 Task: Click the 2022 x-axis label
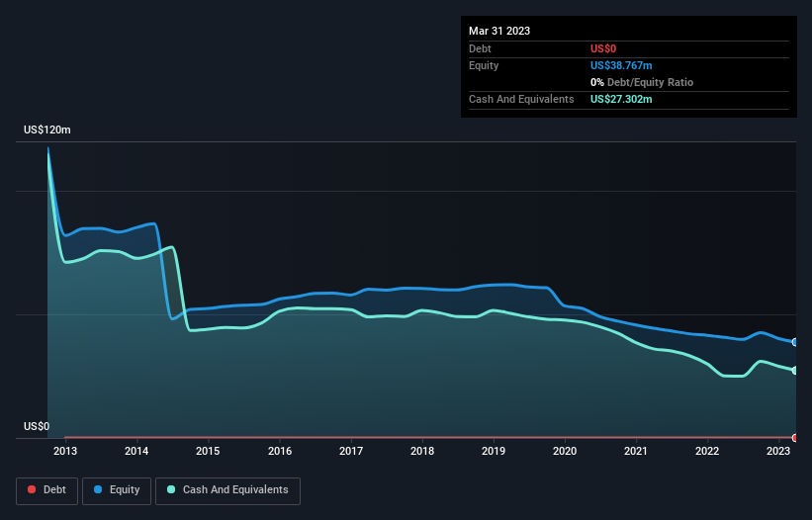(x=707, y=451)
